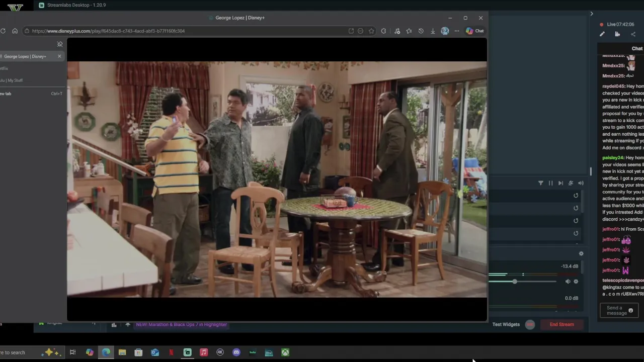The width and height of the screenshot is (644, 362).
Task: Click the Live 07:42:06 timer
Action: pyautogui.click(x=620, y=24)
